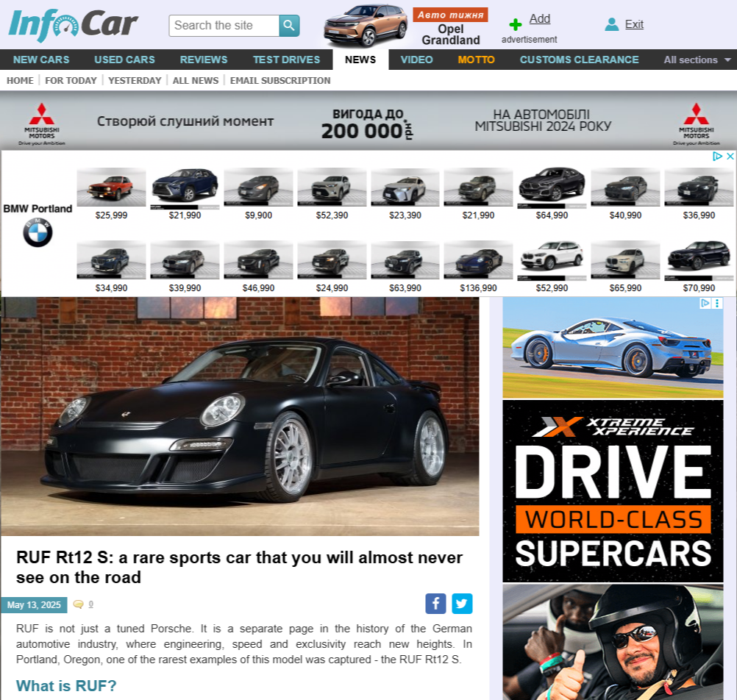Image resolution: width=737 pixels, height=700 pixels.
Task: Click the InfoCar logo
Action: point(74,25)
